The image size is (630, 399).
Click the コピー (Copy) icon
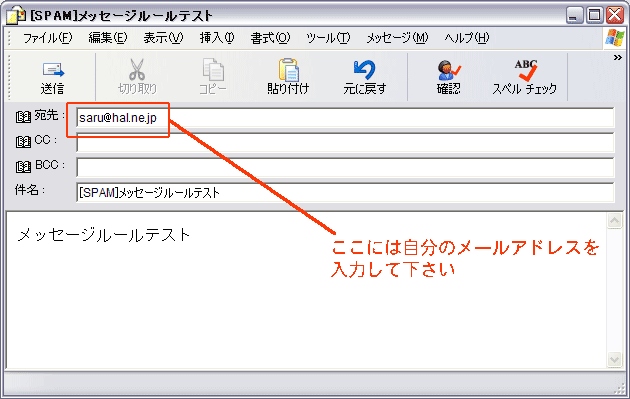click(x=213, y=70)
